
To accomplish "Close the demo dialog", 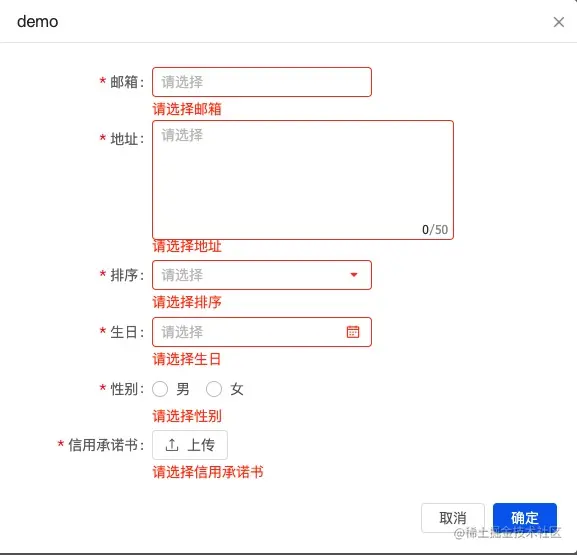I will 559,22.
